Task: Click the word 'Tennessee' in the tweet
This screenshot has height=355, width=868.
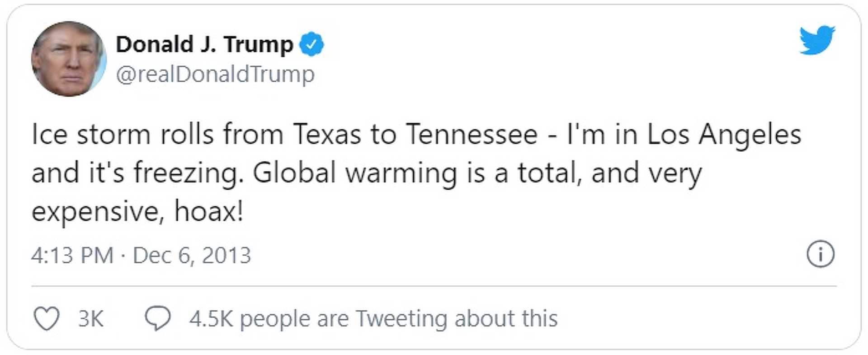Action: coord(472,135)
